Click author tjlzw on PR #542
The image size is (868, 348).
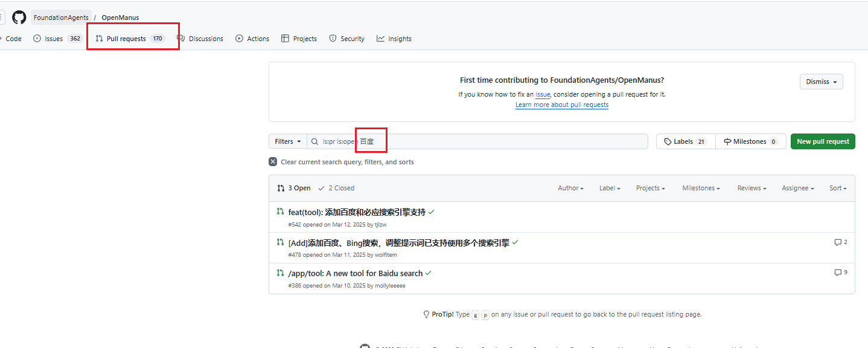[380, 225]
